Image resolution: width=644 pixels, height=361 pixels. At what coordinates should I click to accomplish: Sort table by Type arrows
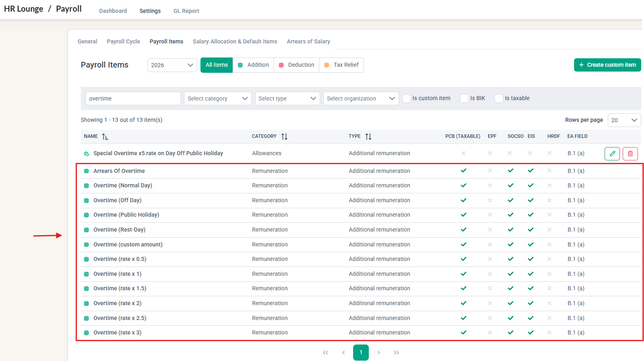[368, 137]
